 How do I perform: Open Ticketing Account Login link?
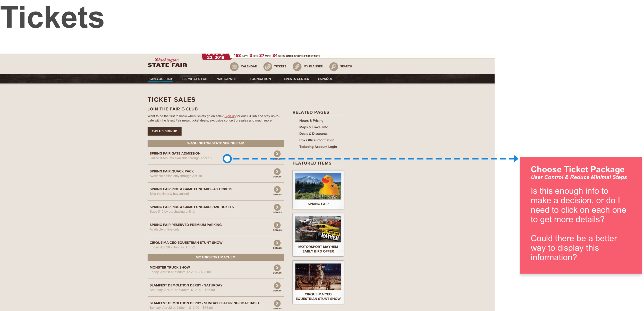pos(318,147)
